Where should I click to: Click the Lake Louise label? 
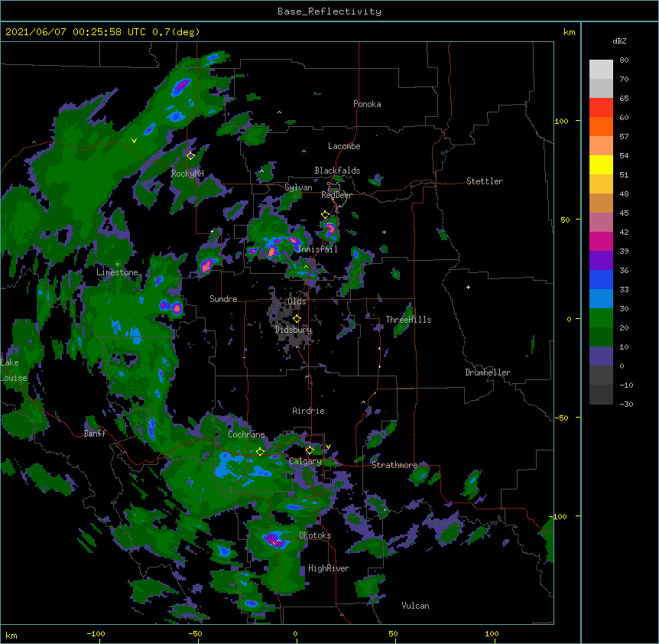[x=14, y=370]
